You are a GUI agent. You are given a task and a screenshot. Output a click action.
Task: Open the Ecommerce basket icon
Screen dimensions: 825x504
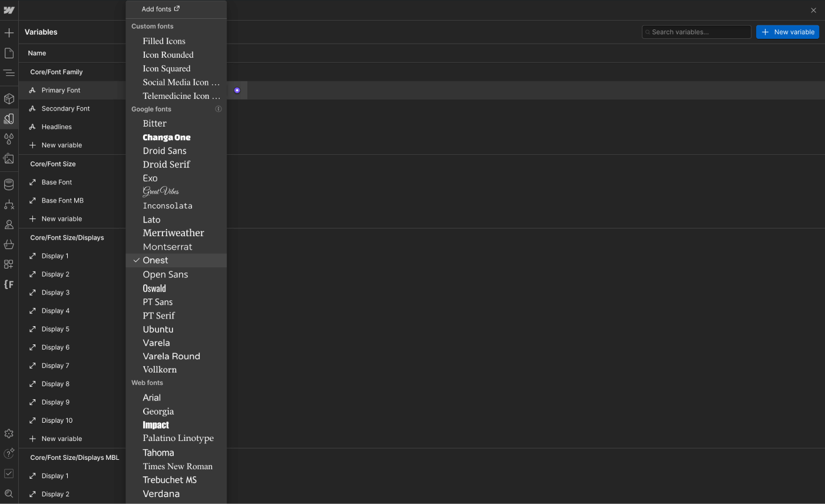[x=9, y=244]
